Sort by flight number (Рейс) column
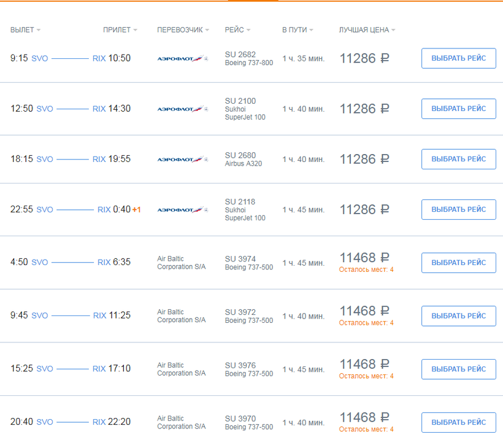The height and width of the screenshot is (448, 503). click(x=237, y=30)
